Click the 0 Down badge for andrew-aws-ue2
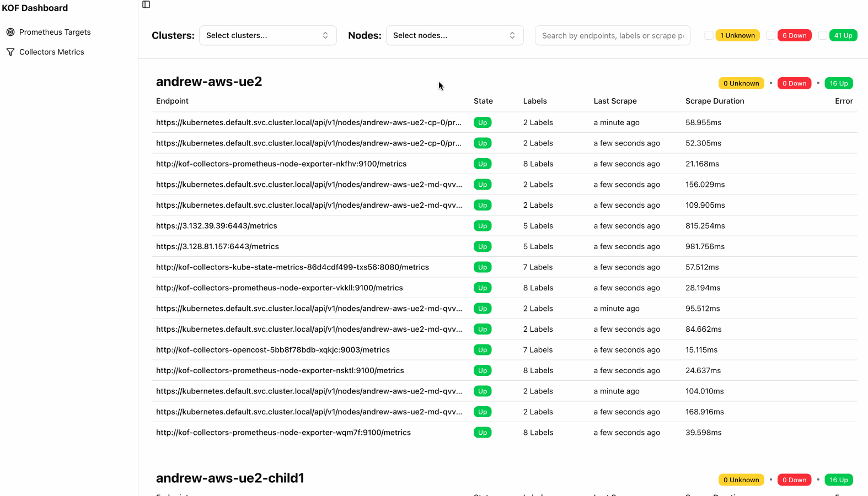The image size is (868, 496). (x=794, y=84)
